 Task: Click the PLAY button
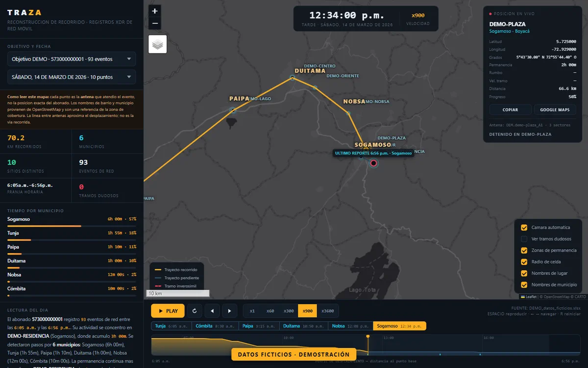pyautogui.click(x=168, y=311)
